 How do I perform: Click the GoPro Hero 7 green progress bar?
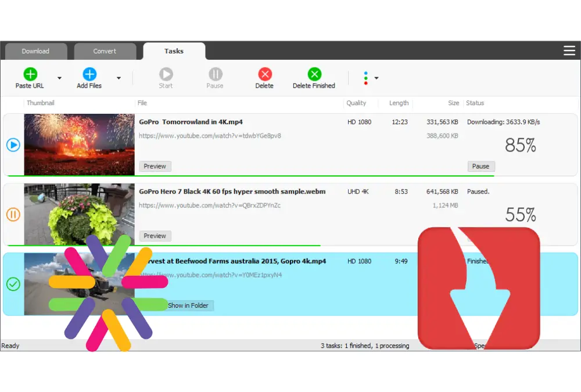[x=164, y=246]
